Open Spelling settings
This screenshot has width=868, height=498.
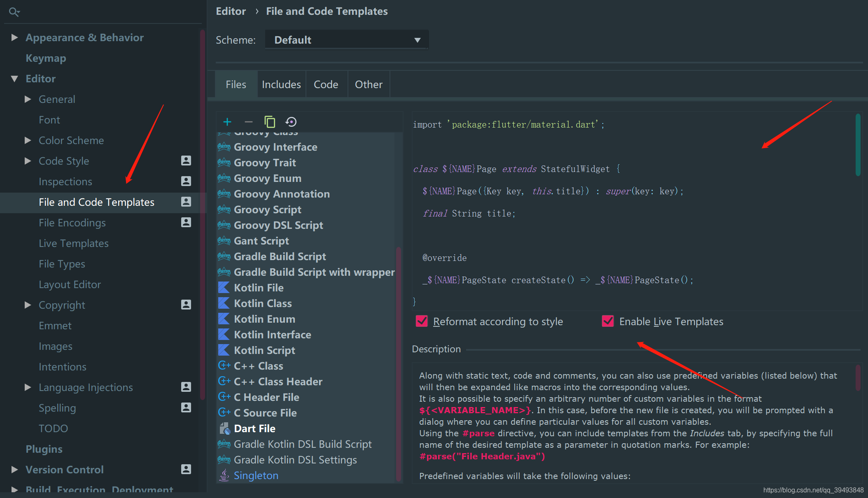(x=57, y=408)
